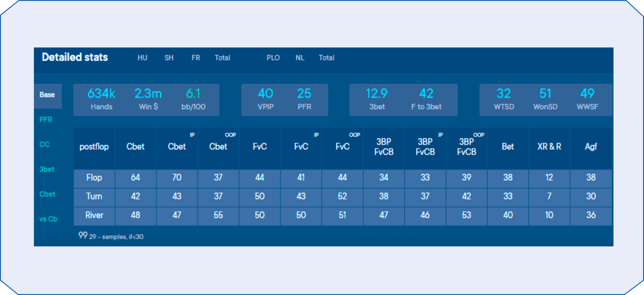The width and height of the screenshot is (644, 295).
Task: Filter stats by PLO game type
Action: [273, 58]
